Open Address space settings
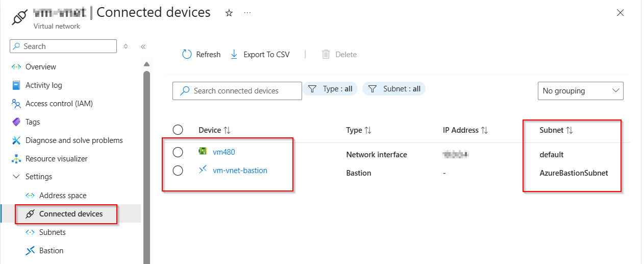The height and width of the screenshot is (264, 644). click(x=63, y=196)
